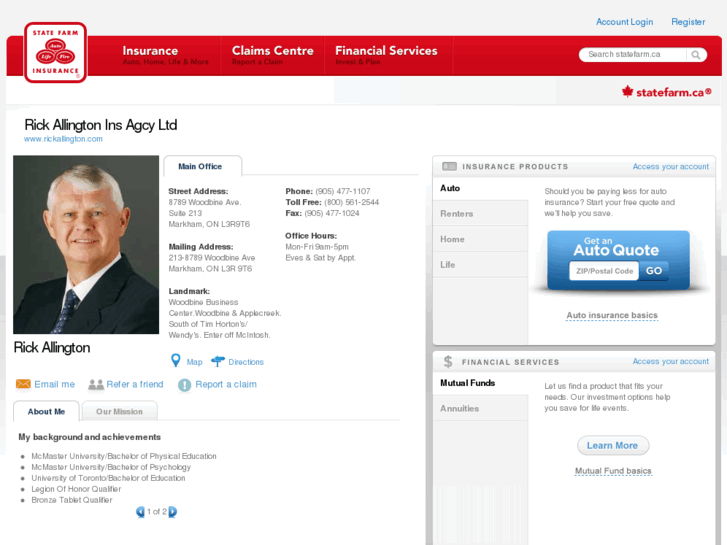Select the Main Office tab
This screenshot has height=545, width=727.
[202, 166]
